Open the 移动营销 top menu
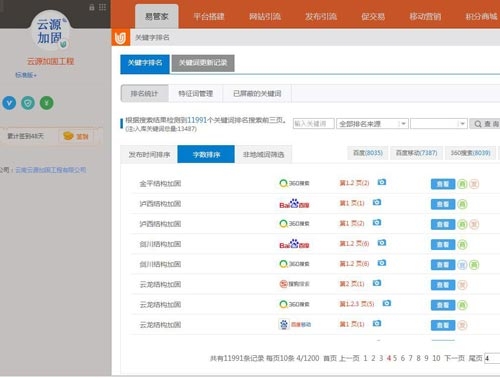This screenshot has height=378, width=500. coord(425,16)
